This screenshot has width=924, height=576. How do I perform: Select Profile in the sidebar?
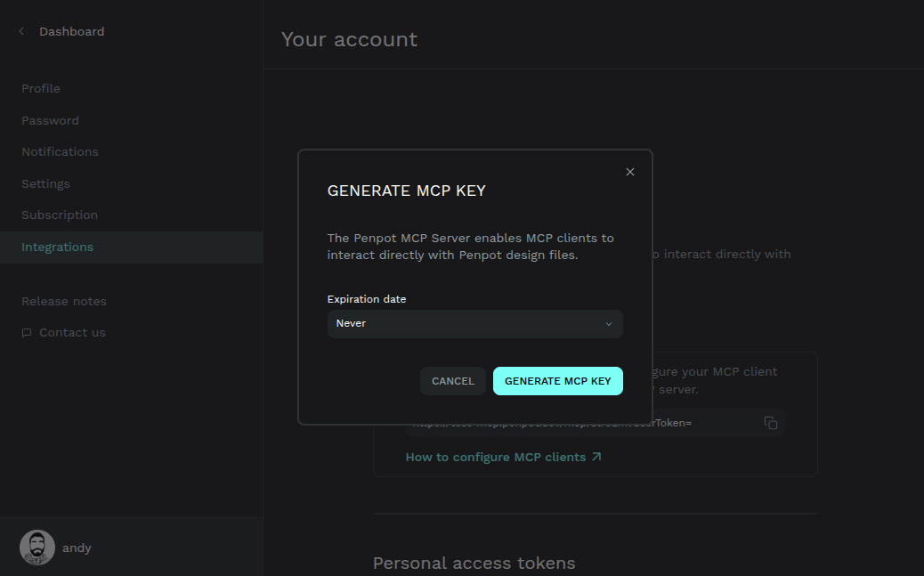click(x=41, y=88)
